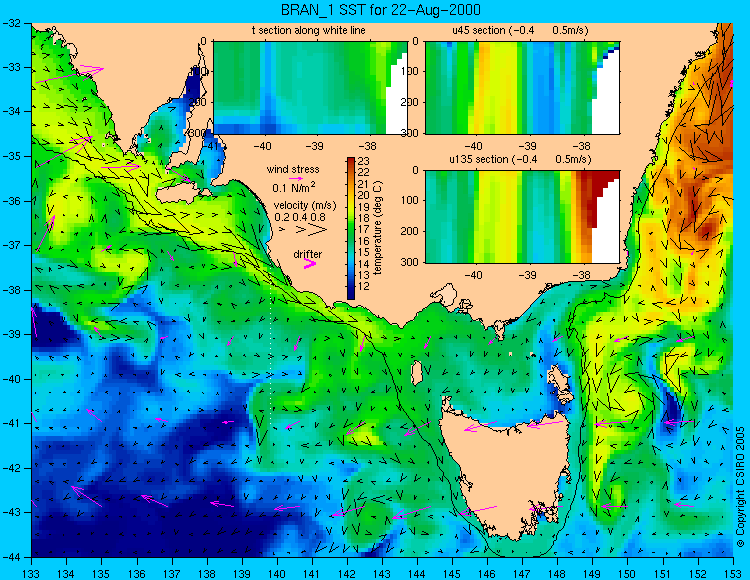This screenshot has height=580, width=750.
Task: Click the color bar tick label 14
Action: pyautogui.click(x=364, y=263)
